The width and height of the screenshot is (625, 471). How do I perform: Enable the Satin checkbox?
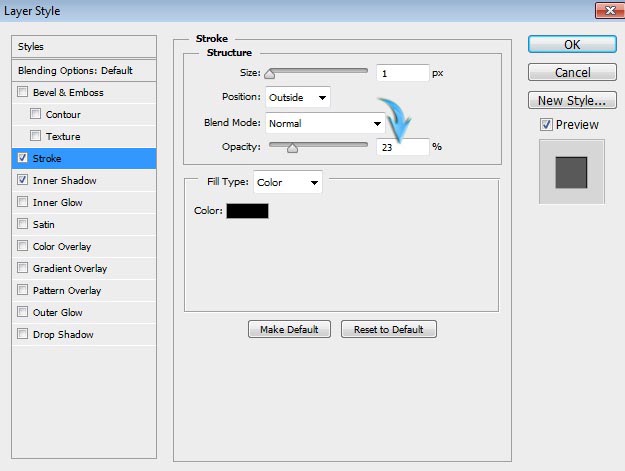click(23, 224)
